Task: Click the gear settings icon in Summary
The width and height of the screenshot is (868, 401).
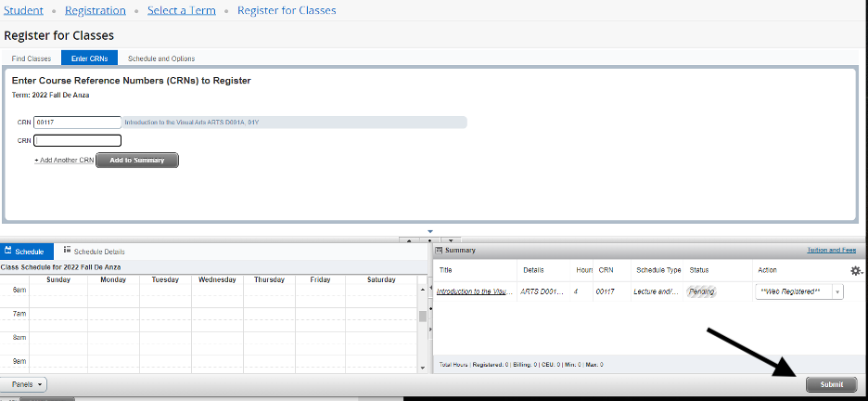Action: point(855,270)
